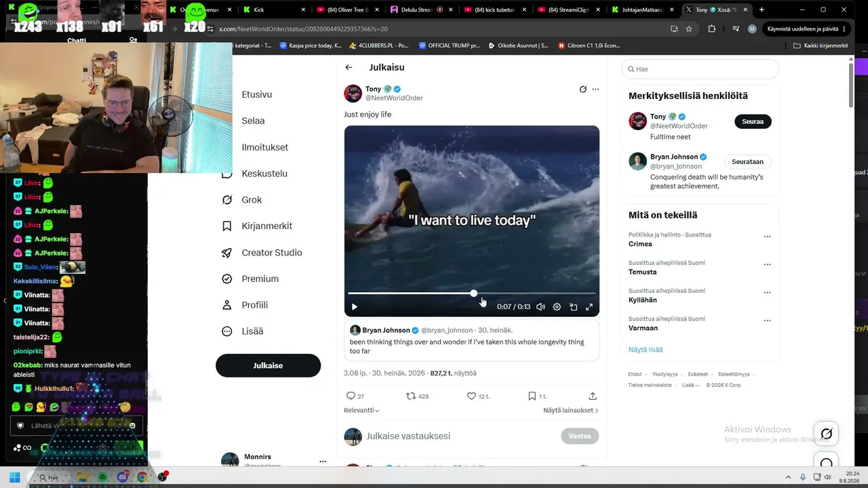Click the Hae search field on X
Image resolution: width=868 pixels, height=488 pixels.
pyautogui.click(x=700, y=69)
